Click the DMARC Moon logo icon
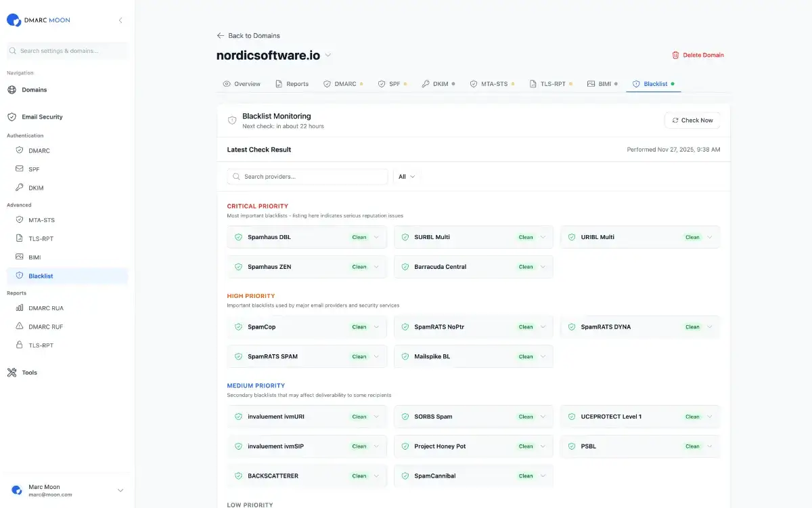812x508 pixels. 14,20
